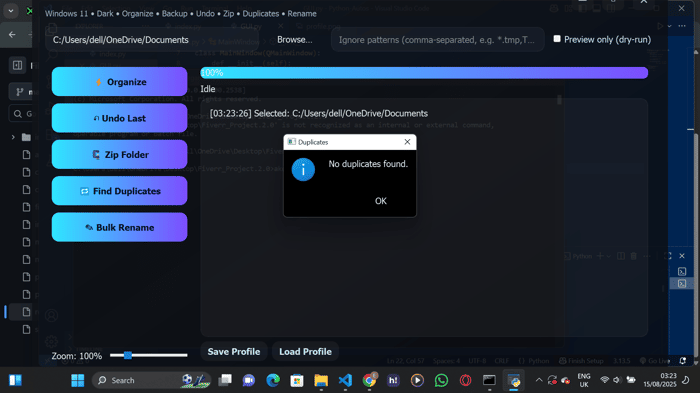Screen dimensions: 700x393
Task: Click the Organize button
Action: [119, 82]
